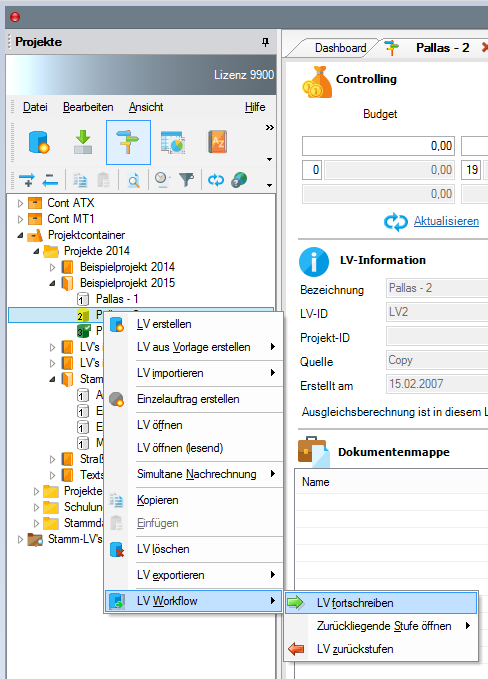Click the greyed paste clipboard toolbar icon
Viewport: 488px width, 679px height.
[x=103, y=180]
